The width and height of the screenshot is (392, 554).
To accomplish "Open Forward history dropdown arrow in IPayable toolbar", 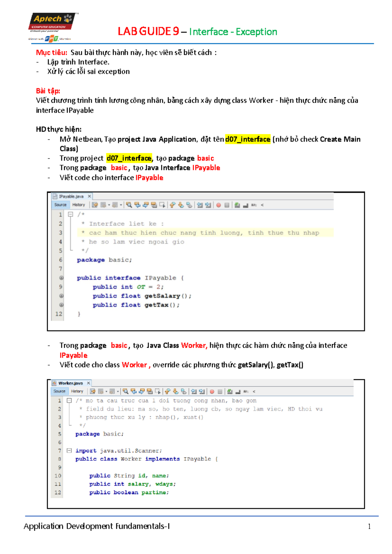I will tap(121, 205).
